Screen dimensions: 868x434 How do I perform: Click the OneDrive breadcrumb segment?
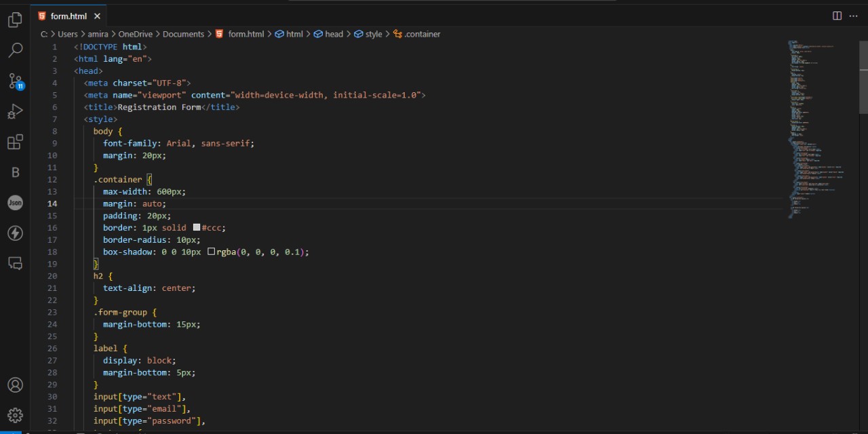136,34
